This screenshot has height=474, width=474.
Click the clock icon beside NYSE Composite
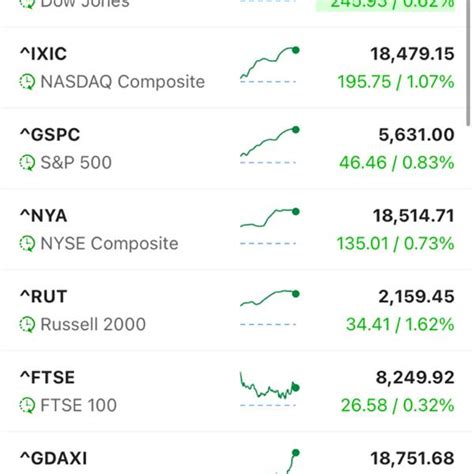(27, 244)
